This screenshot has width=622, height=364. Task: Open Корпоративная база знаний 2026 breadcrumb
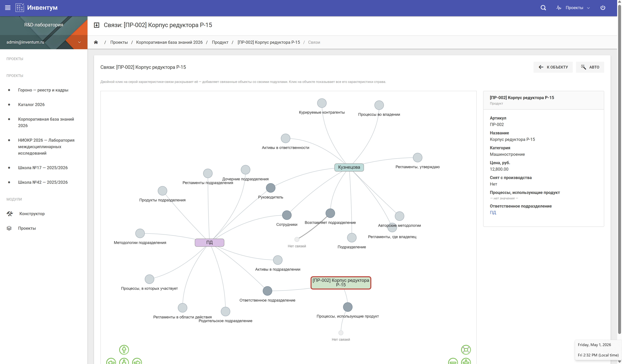(x=169, y=42)
